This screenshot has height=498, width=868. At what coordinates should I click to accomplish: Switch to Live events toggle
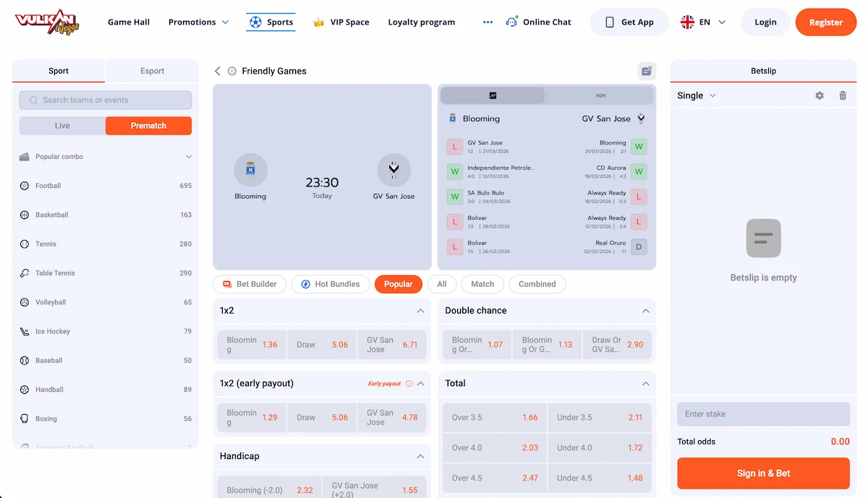[62, 126]
